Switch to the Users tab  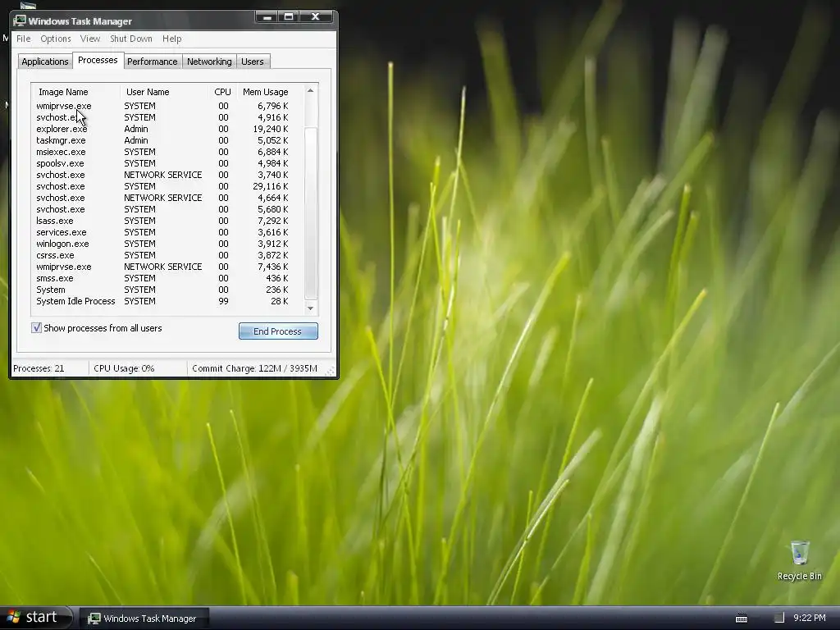pyautogui.click(x=253, y=62)
